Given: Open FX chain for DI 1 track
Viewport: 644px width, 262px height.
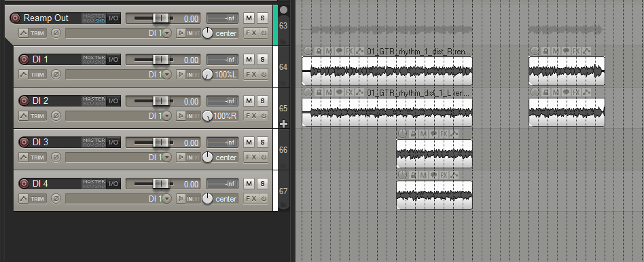Looking at the screenshot, I should pos(251,75).
